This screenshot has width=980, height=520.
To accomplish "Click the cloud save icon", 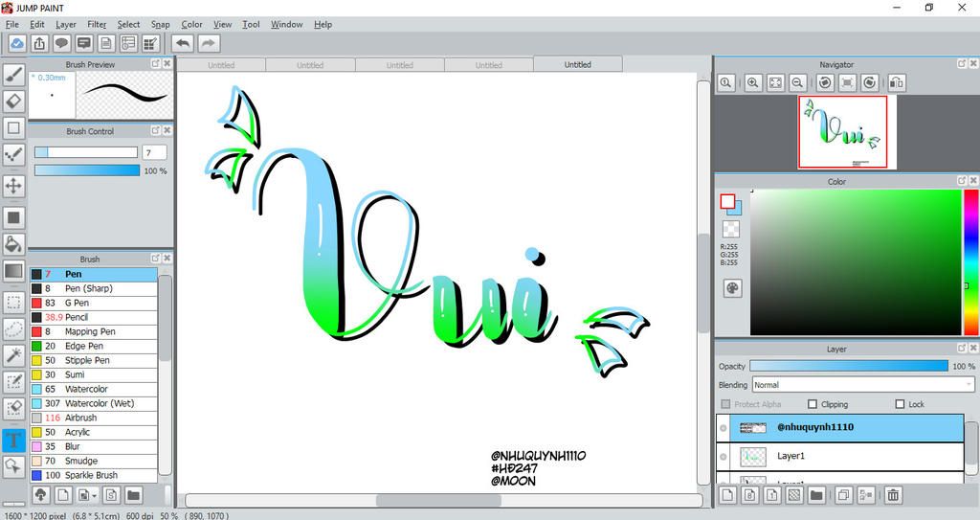I will pos(17,43).
